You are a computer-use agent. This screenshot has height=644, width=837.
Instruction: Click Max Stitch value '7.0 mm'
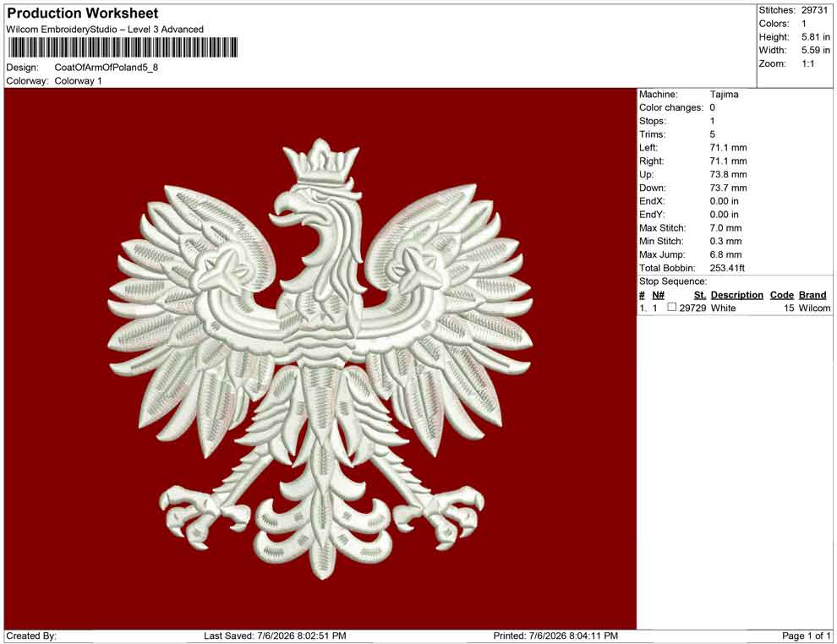(x=725, y=228)
